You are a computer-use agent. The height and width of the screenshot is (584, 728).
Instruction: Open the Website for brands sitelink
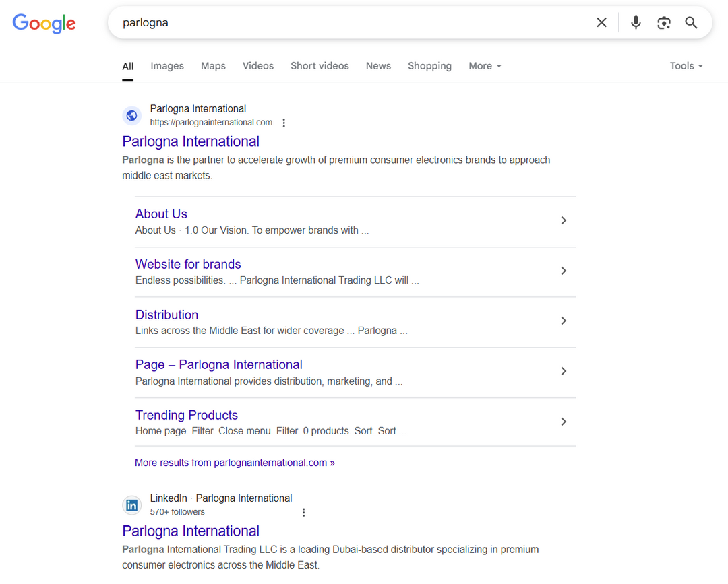(188, 265)
